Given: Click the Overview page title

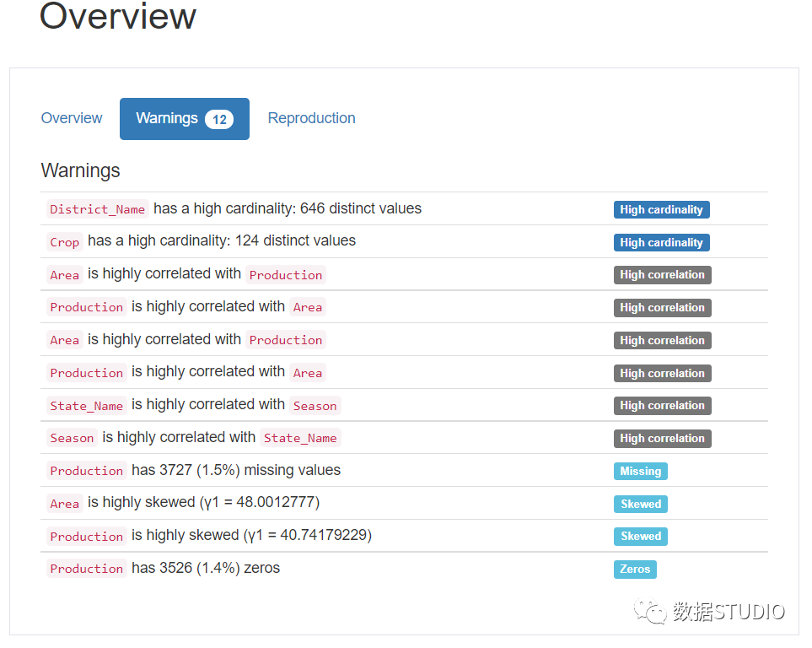Looking at the screenshot, I should [x=117, y=17].
